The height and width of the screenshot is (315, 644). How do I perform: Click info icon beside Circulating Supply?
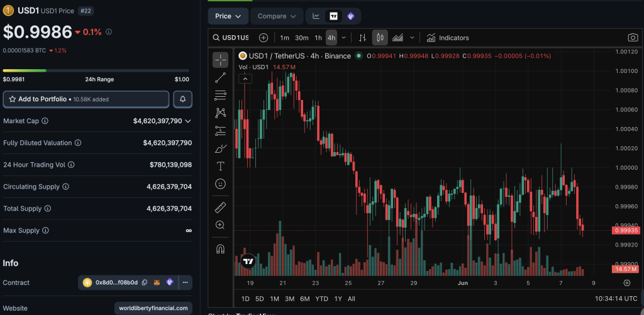(x=65, y=187)
